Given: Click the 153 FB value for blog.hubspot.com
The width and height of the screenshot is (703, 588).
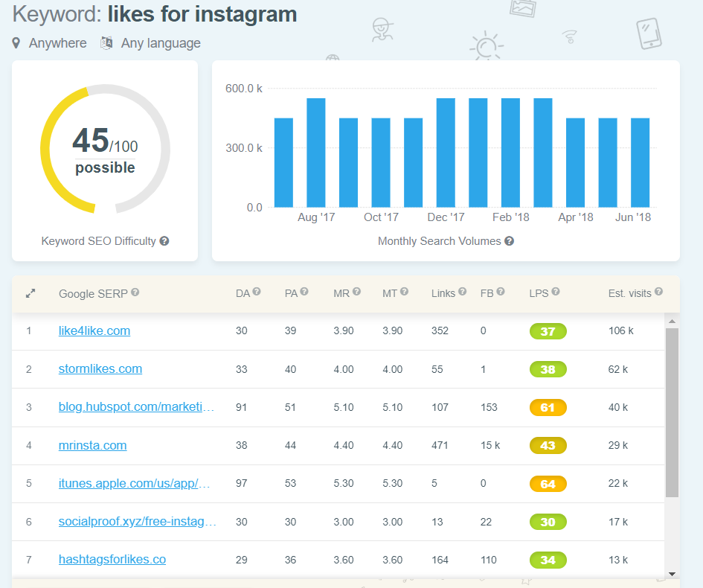Looking at the screenshot, I should 489,407.
